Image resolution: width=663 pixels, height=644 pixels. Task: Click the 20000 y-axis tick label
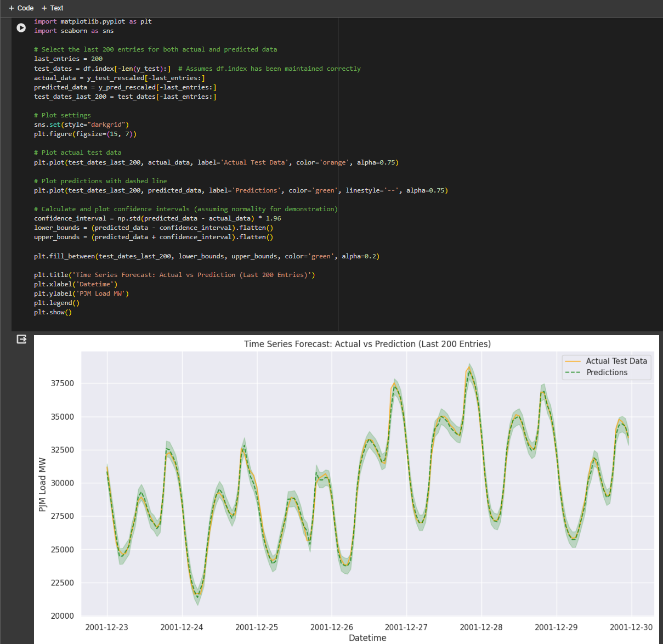click(x=63, y=616)
